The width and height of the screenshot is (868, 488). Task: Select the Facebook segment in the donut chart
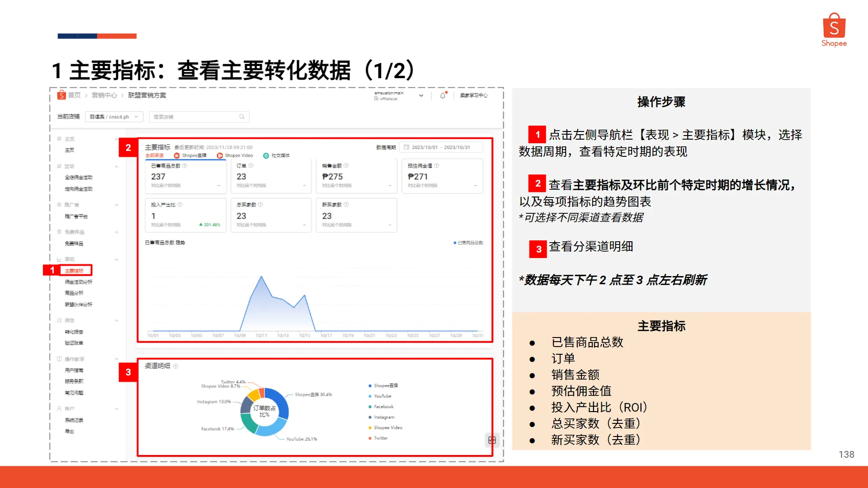coord(248,423)
